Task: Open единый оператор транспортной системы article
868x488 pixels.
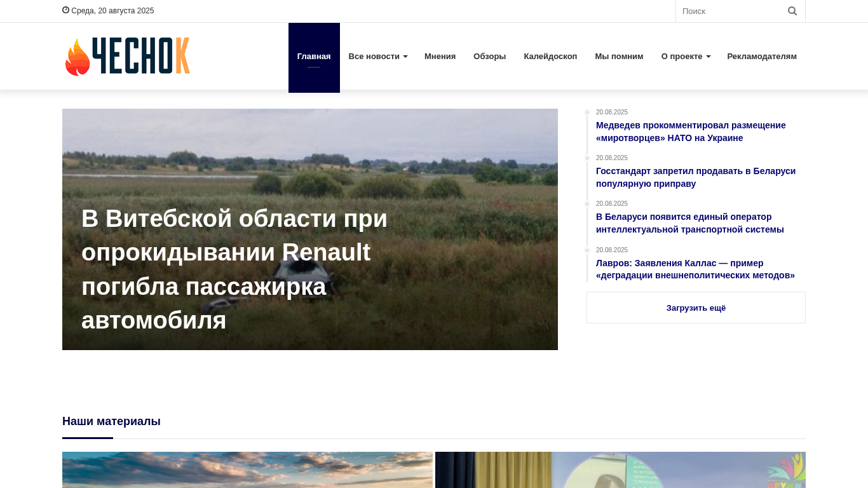Action: pyautogui.click(x=690, y=223)
